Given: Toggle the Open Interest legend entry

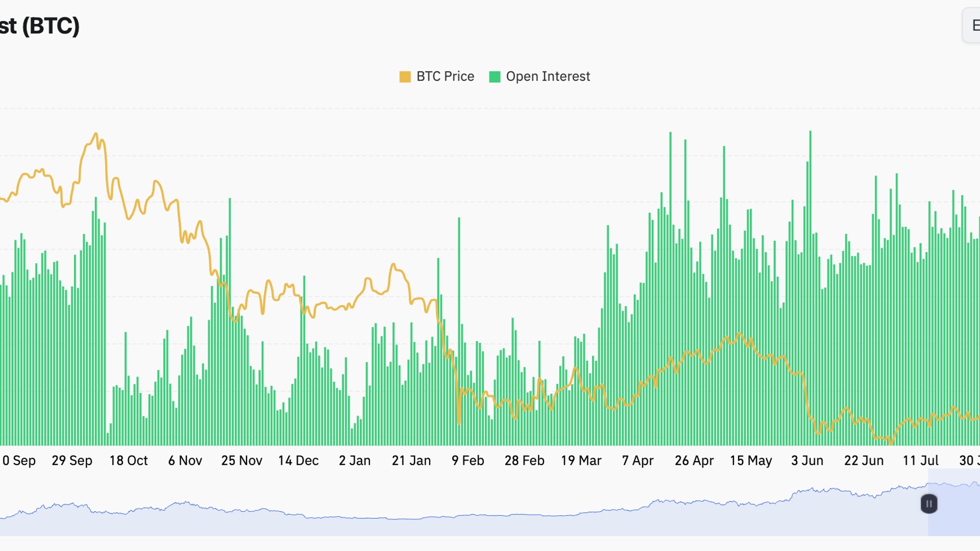Looking at the screenshot, I should (x=540, y=77).
